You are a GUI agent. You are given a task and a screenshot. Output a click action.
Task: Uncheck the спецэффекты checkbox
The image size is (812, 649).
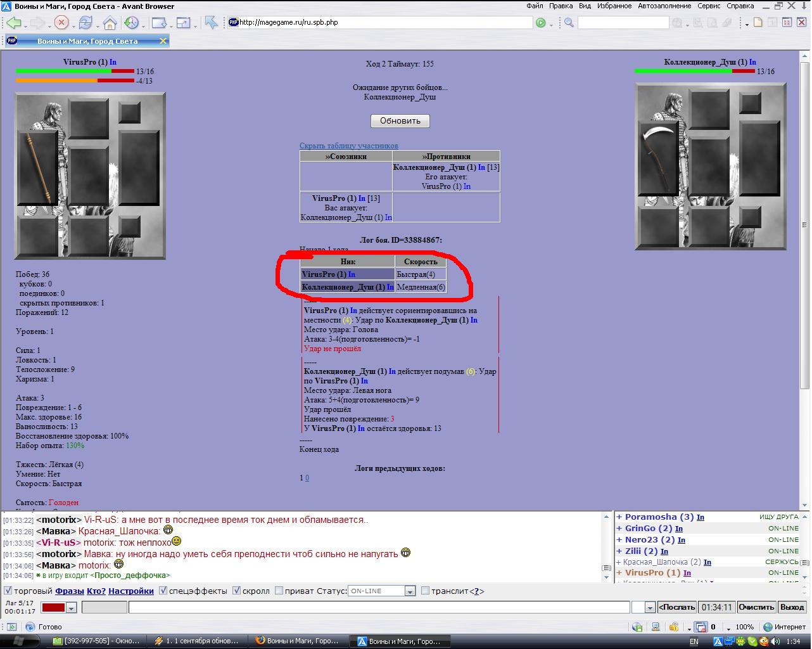pos(163,591)
